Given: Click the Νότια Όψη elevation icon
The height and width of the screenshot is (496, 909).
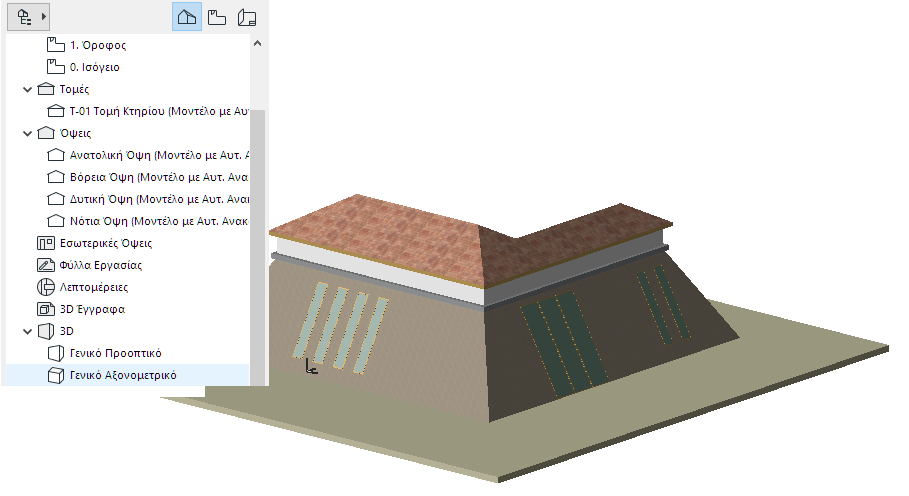Looking at the screenshot, I should coord(56,221).
